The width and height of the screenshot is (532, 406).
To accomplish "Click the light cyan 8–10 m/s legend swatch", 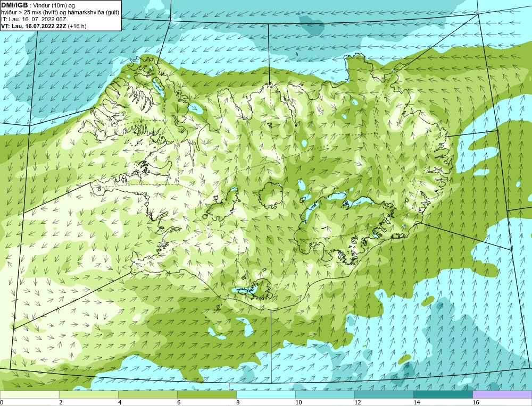I will pyautogui.click(x=265, y=394).
